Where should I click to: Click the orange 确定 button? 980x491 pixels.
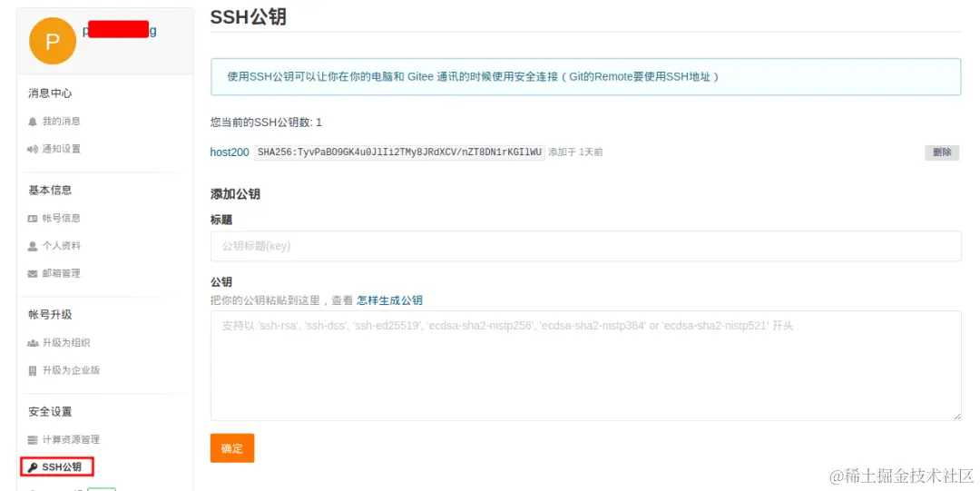click(x=232, y=447)
